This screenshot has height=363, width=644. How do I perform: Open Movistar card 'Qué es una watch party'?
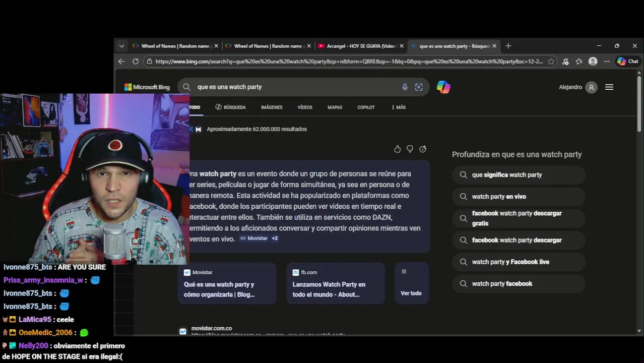pyautogui.click(x=227, y=283)
